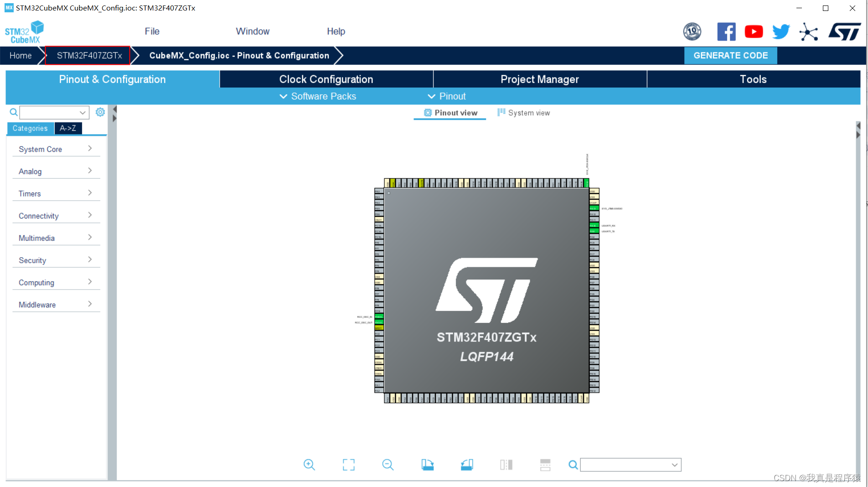
Task: Click the category search magnifier icon
Action: click(14, 112)
